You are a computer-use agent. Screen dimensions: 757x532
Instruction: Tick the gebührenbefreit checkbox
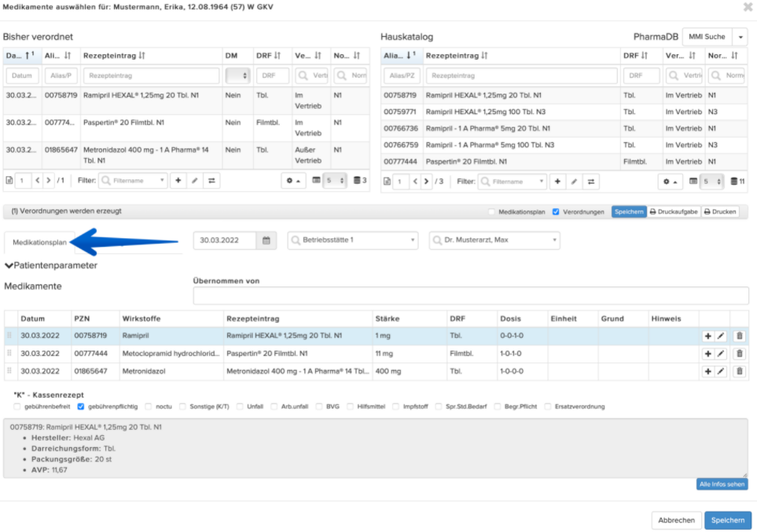[17, 406]
